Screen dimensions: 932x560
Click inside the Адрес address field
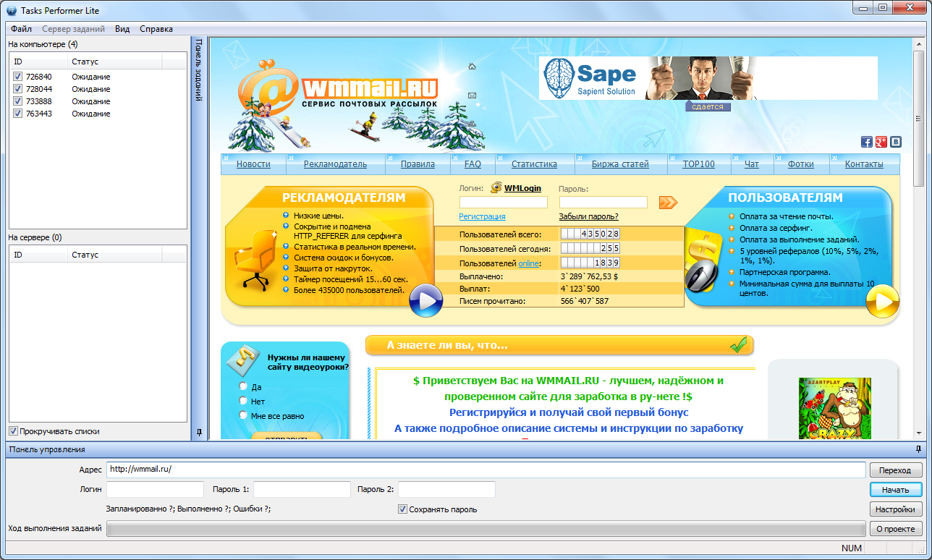[485, 470]
